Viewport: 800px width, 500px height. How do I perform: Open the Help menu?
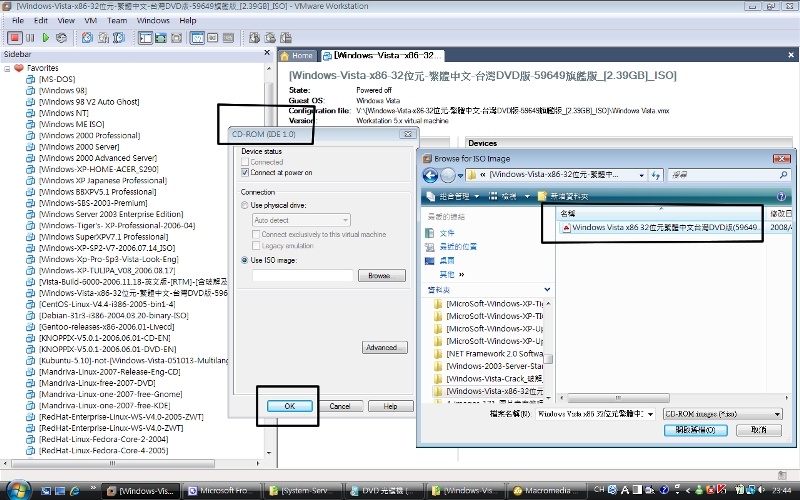tap(188, 20)
